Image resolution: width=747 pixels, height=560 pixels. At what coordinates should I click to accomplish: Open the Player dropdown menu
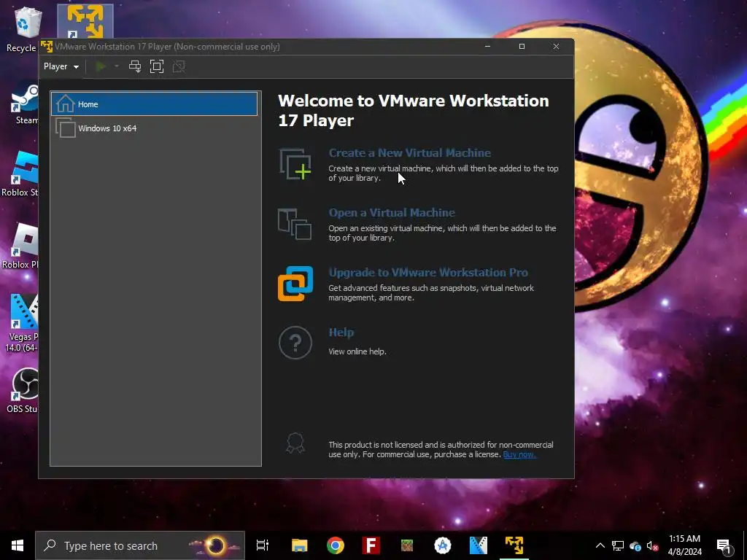(x=61, y=66)
